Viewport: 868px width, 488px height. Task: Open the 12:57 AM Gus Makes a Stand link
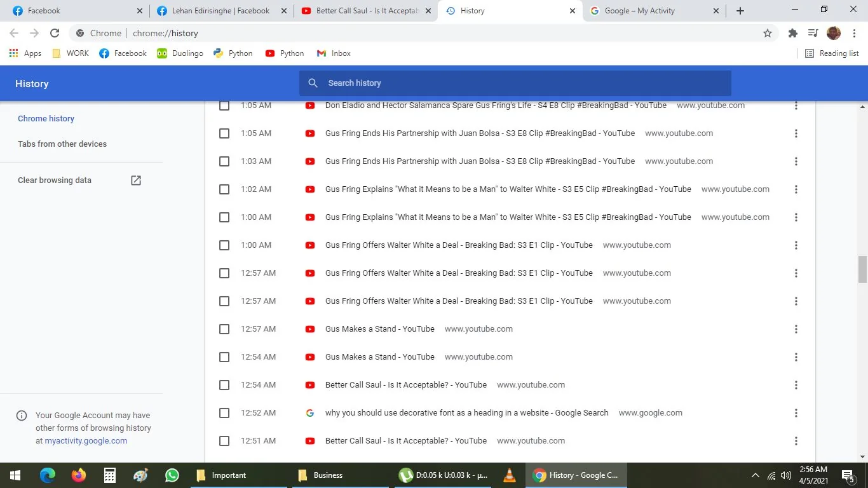[x=380, y=329]
